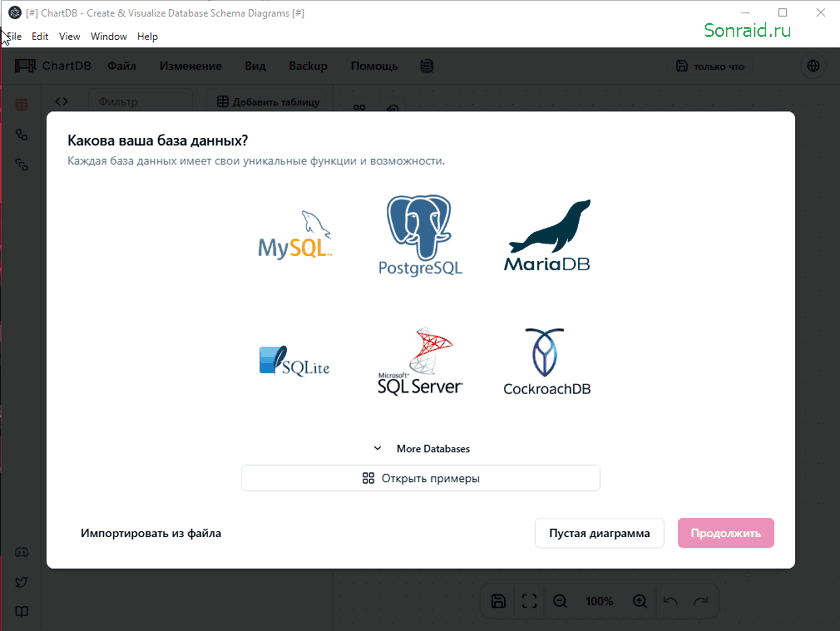Click the redo arrow icon
This screenshot has height=631, width=840.
pos(701,601)
